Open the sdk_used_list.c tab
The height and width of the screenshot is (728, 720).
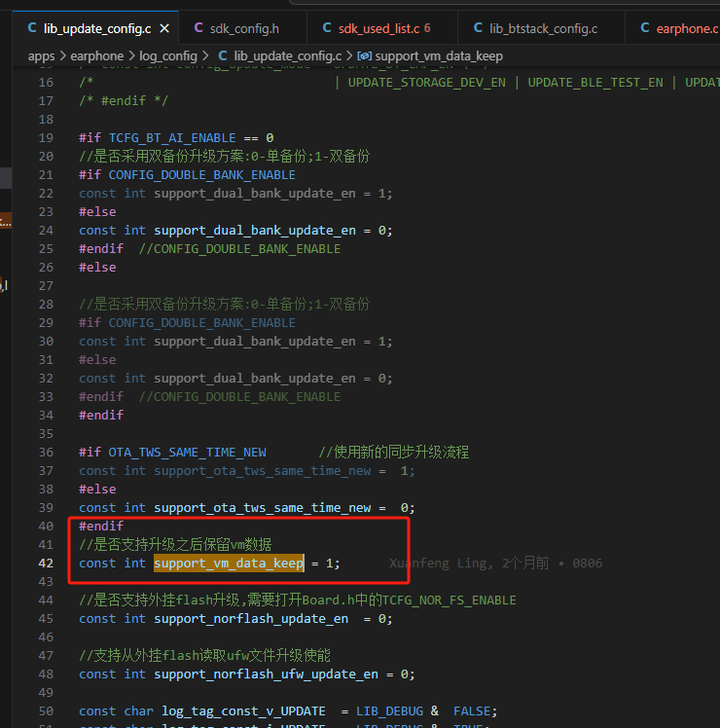click(x=382, y=29)
